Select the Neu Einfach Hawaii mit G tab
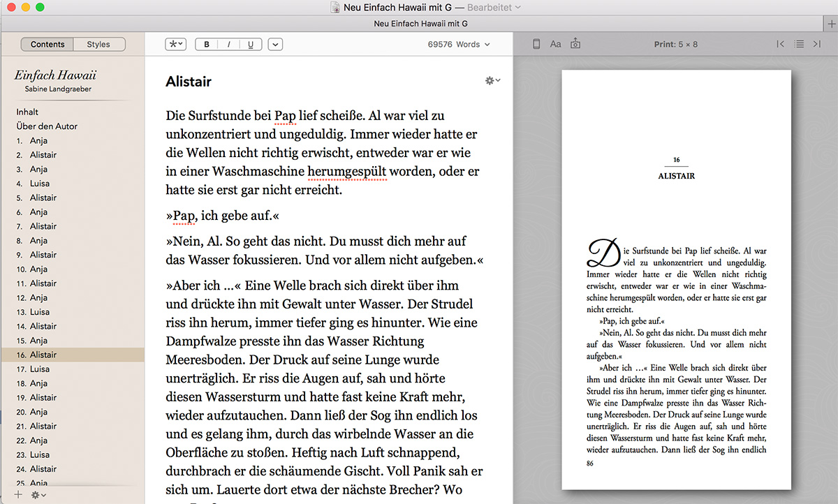The height and width of the screenshot is (504, 838). point(420,24)
